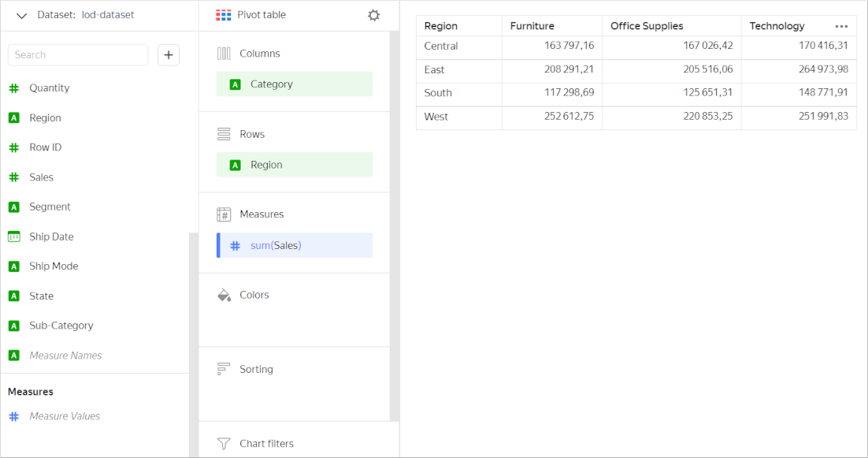Click the Measures section icon
Viewport: 868px width, 458px height.
224,214
